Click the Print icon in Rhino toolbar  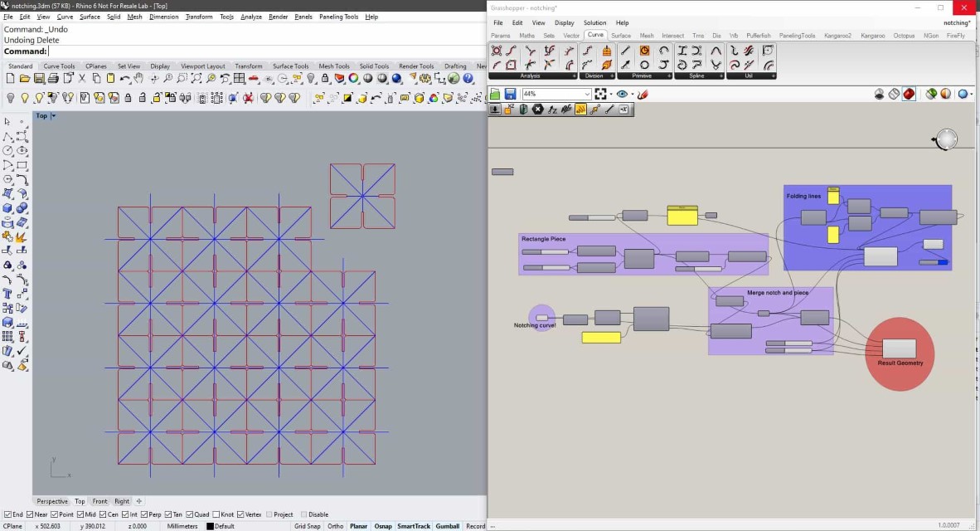click(x=53, y=78)
